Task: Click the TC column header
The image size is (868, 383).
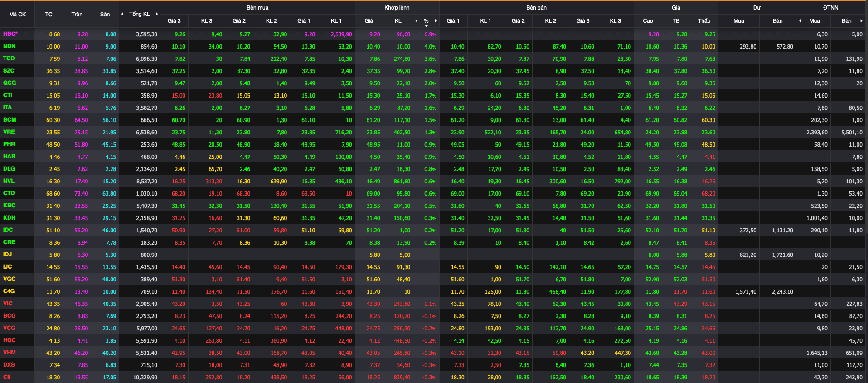Action: click(48, 14)
